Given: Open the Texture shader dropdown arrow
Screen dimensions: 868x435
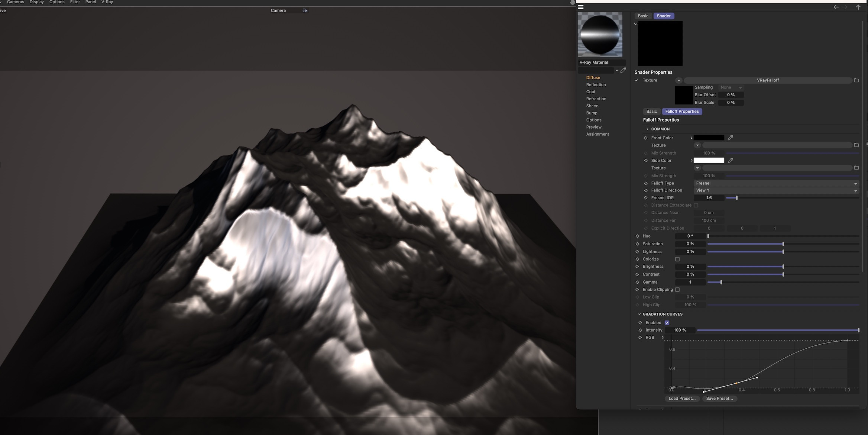Looking at the screenshot, I should [x=678, y=80].
